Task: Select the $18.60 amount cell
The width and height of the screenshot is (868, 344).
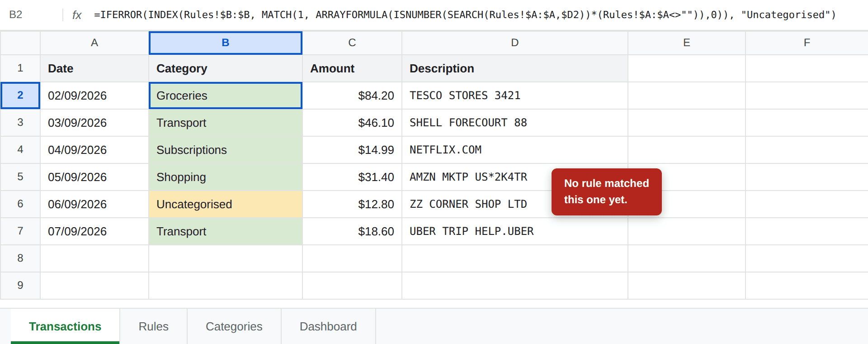Action: [352, 231]
